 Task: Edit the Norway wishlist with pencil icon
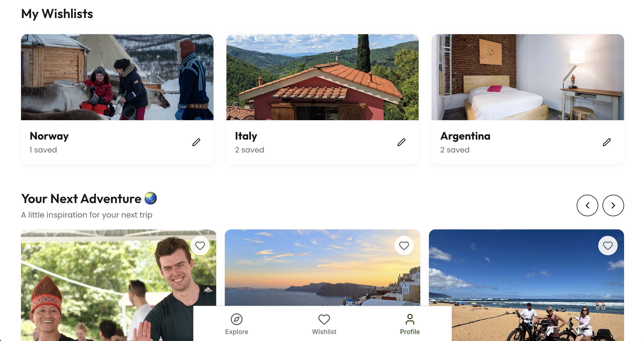tap(196, 142)
